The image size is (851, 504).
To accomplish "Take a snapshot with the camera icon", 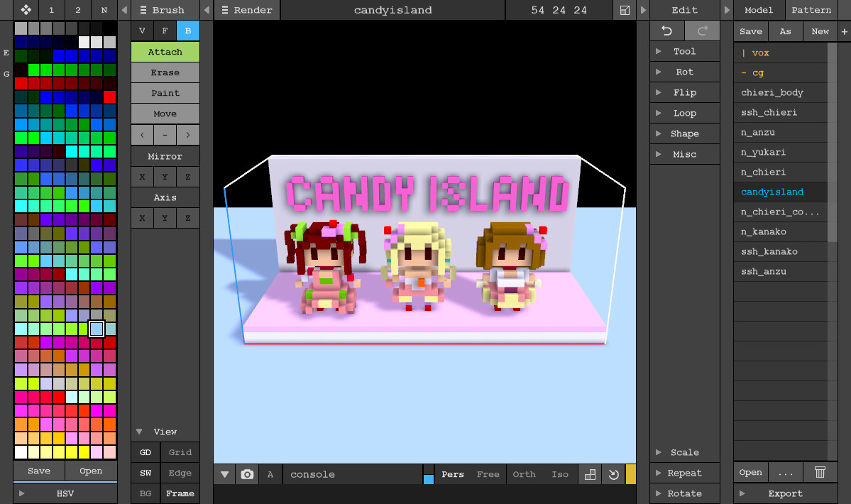I will (x=247, y=474).
